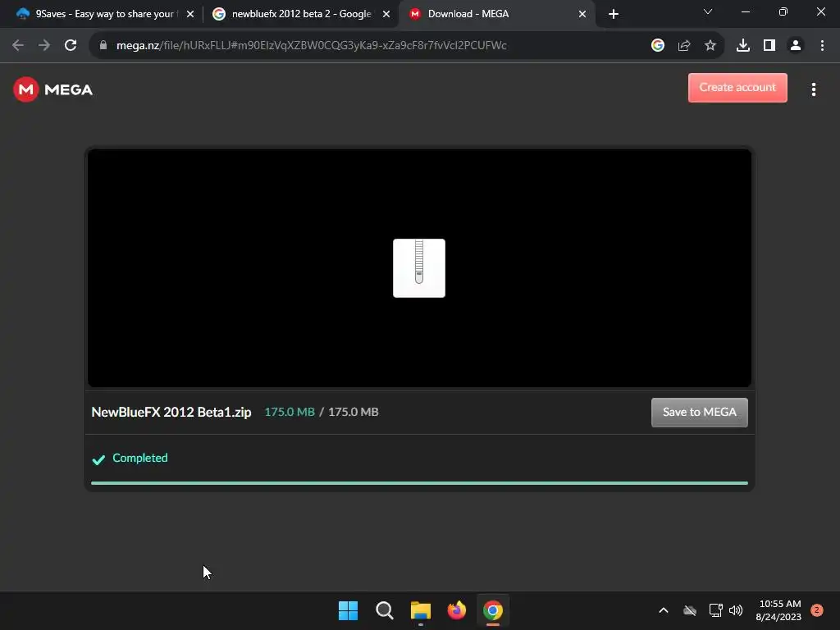Screen dimensions: 840x630
Task: Open Firefox from taskbar
Action: pos(457,610)
